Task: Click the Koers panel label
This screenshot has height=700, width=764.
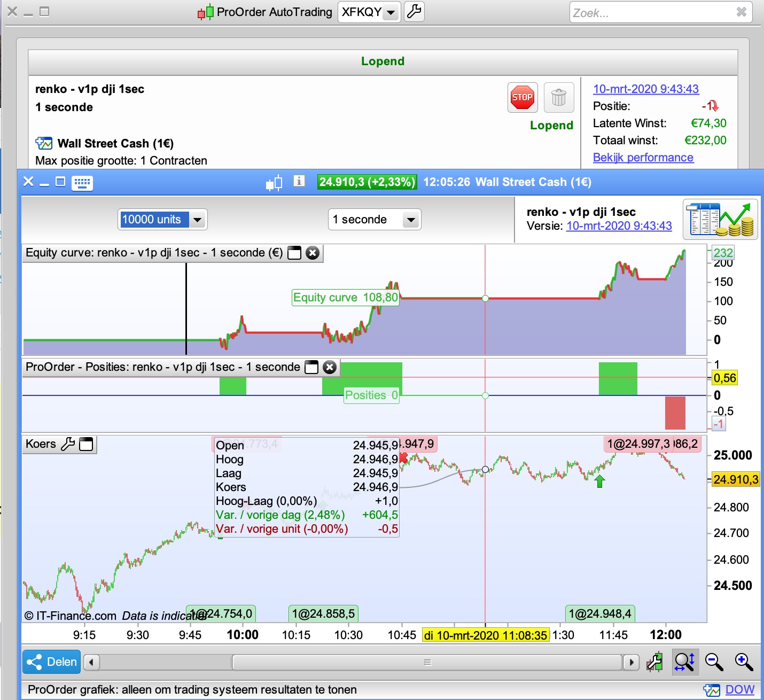Action: tap(41, 444)
